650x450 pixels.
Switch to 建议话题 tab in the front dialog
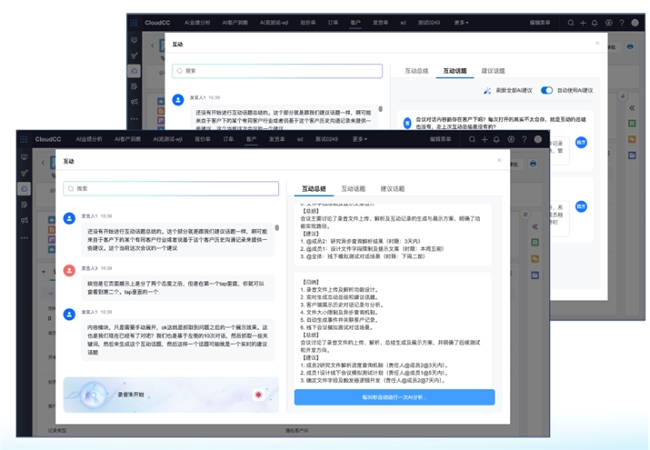pos(393,189)
